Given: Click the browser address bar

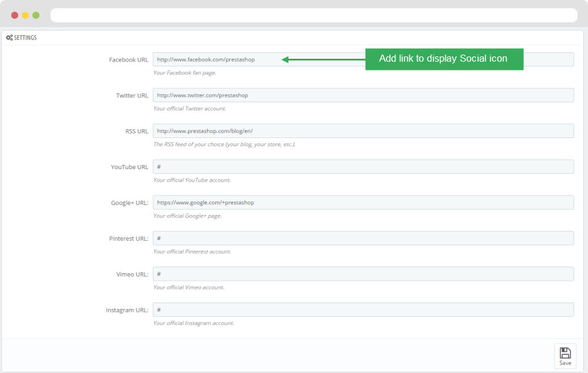Looking at the screenshot, I should [x=314, y=15].
